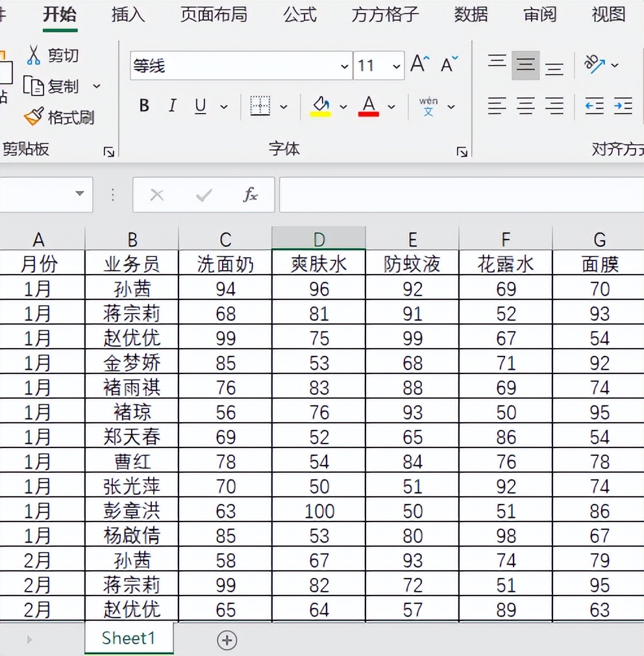The image size is (644, 656).
Task: Select the cell with value 100
Action: coord(319,511)
